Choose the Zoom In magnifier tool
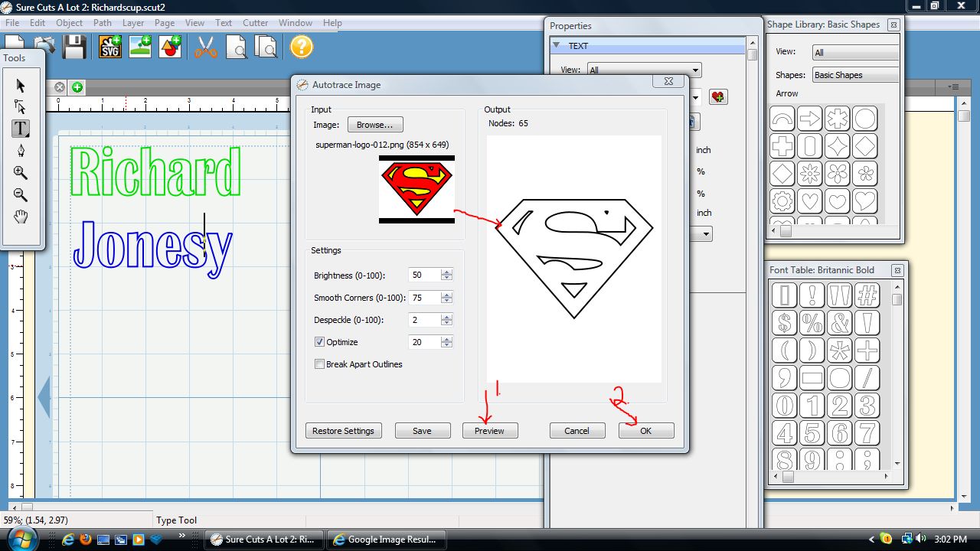 click(x=21, y=173)
